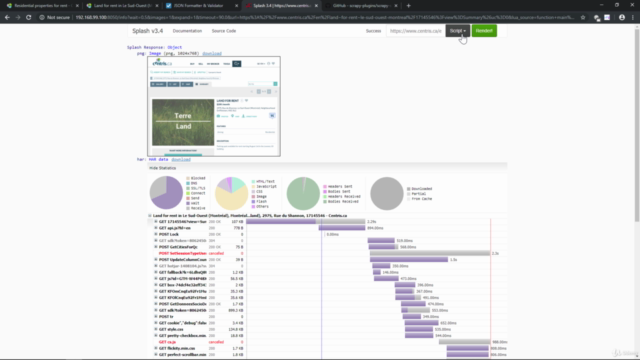Close the JSON Formatter & Validator tab
Screen dimensions: 640x360
(x=236, y=6)
